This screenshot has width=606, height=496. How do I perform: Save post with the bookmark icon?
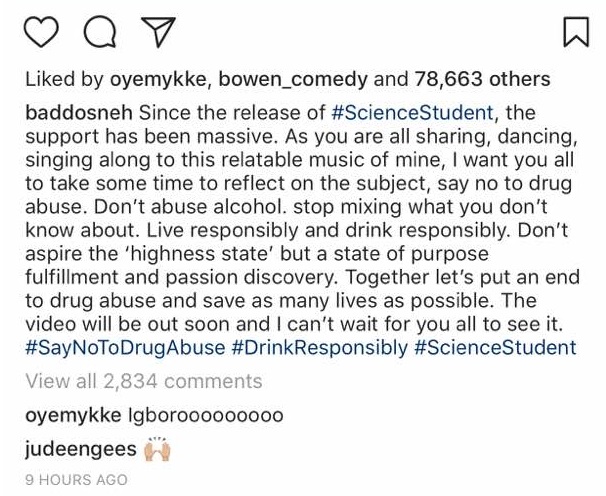click(576, 34)
